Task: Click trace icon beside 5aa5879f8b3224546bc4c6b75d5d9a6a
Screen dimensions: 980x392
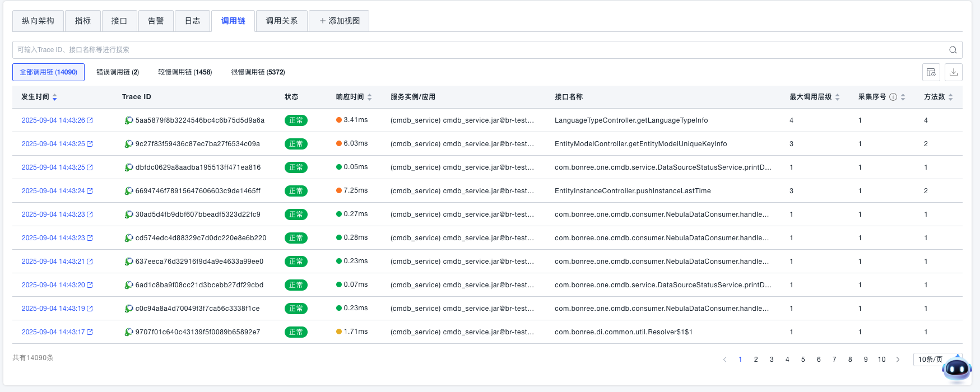Action: click(x=129, y=120)
